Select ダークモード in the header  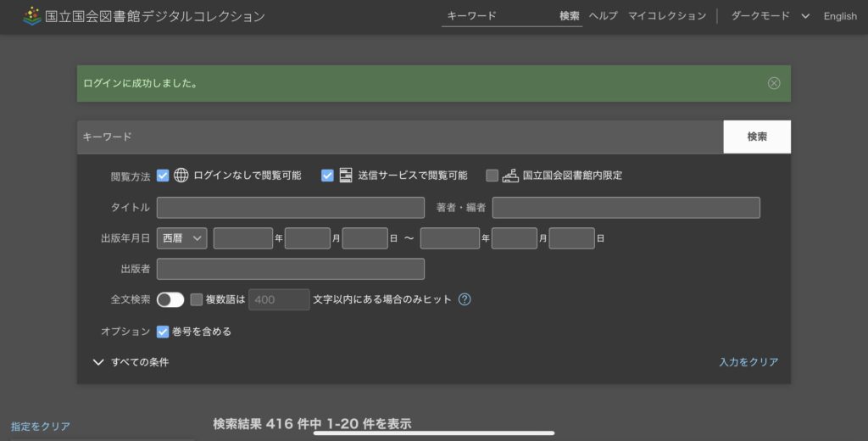(760, 16)
